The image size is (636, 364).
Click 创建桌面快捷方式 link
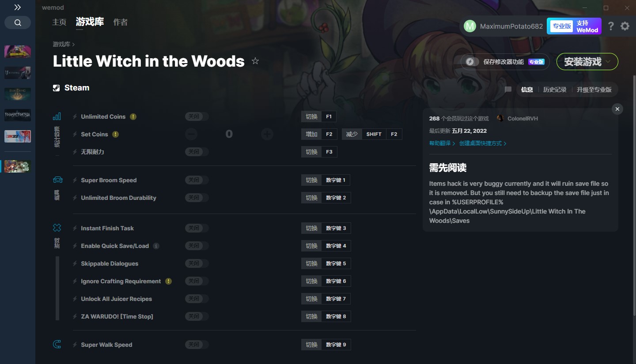[483, 143]
